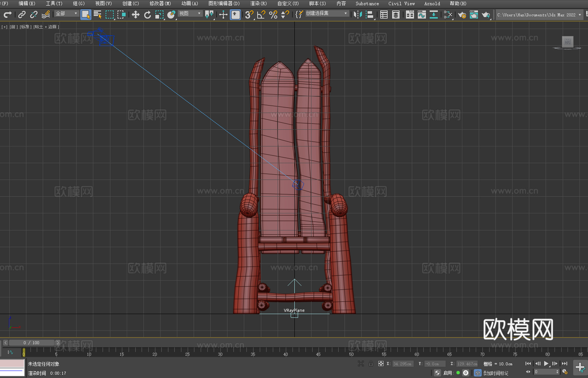Screen dimensions: 588x378
Task: Open the reference coordinate '视图' dropdown
Action: click(190, 13)
